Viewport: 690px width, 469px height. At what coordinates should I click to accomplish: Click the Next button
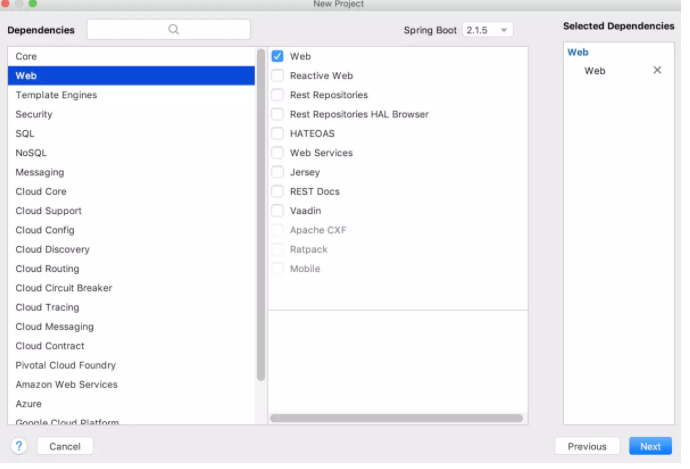[650, 446]
